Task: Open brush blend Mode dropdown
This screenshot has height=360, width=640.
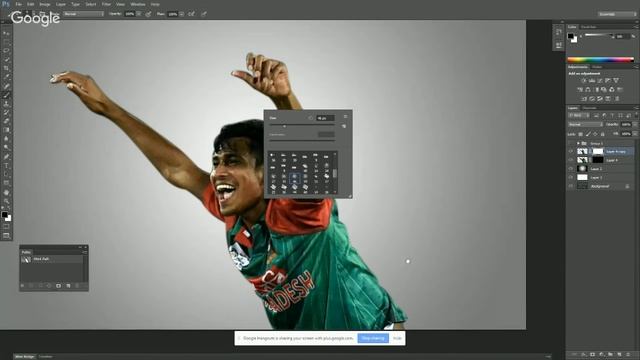Action: [x=84, y=14]
